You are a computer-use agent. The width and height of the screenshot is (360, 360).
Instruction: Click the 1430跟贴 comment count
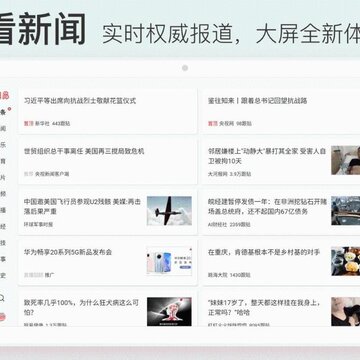[x=240, y=275]
